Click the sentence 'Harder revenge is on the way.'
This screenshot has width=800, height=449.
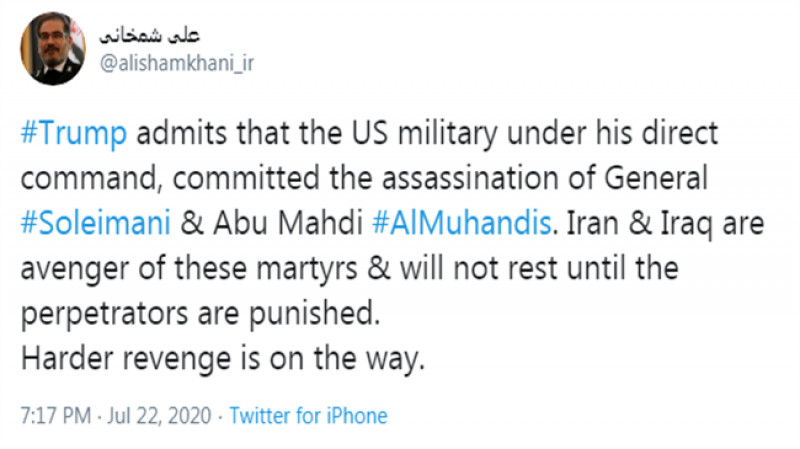coord(223,358)
